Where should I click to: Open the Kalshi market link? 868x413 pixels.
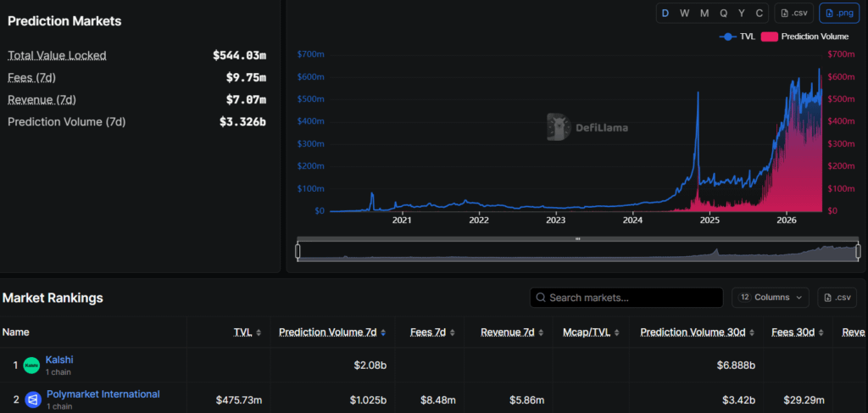point(60,360)
